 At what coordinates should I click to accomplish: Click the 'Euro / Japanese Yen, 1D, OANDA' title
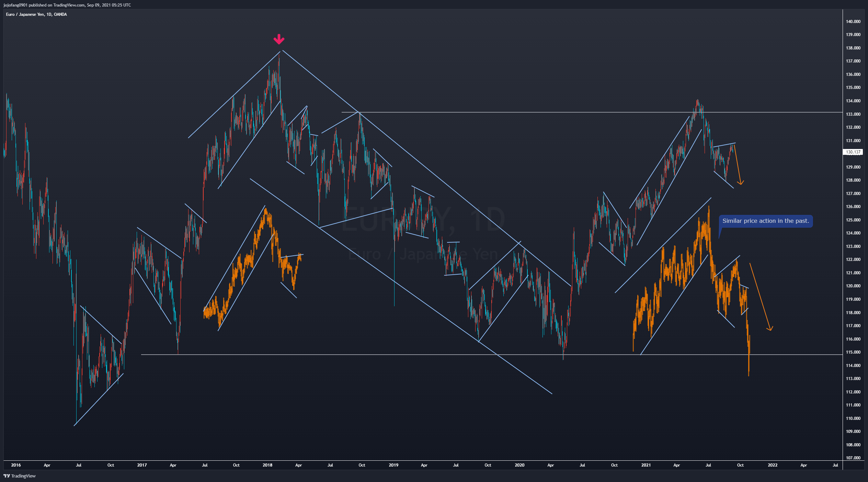tap(36, 14)
